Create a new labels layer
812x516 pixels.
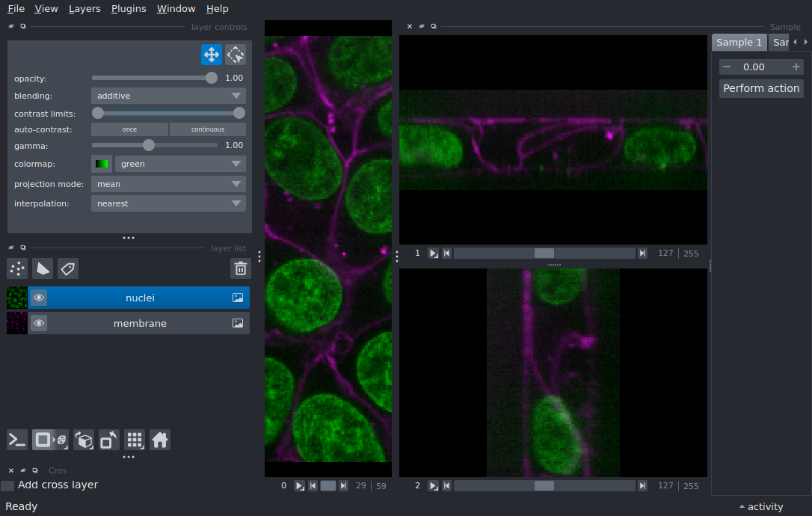(68, 268)
